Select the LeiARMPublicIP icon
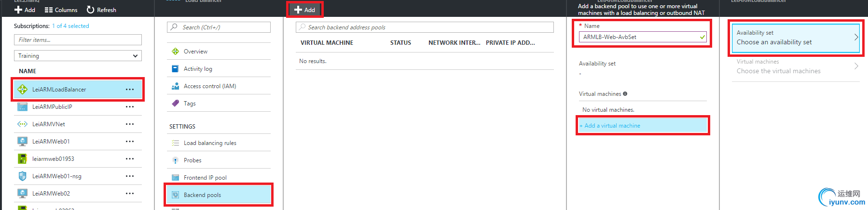This screenshot has height=210, width=868. pos(22,107)
